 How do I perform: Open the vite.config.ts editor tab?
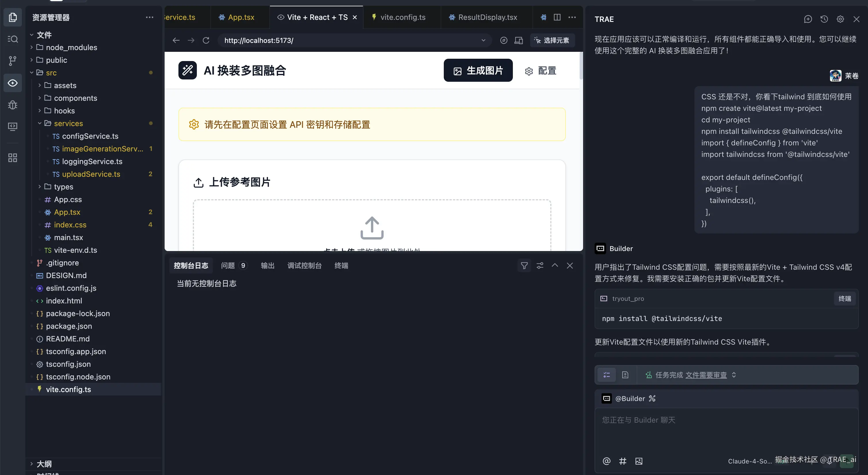click(x=402, y=17)
